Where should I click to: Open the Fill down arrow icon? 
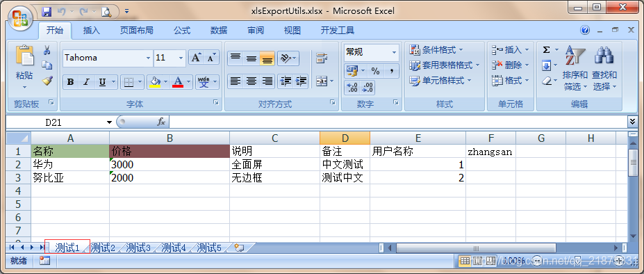click(546, 65)
